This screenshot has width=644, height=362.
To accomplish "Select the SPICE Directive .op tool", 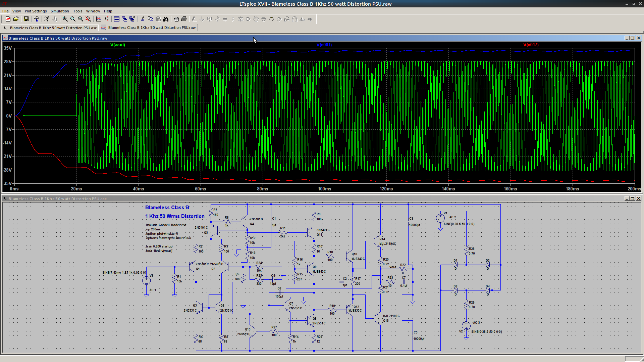I will coord(310,19).
